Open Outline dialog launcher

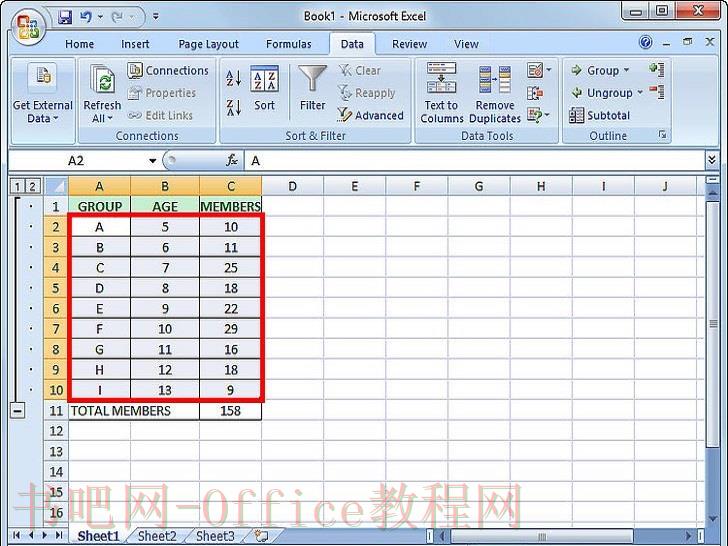(x=663, y=135)
